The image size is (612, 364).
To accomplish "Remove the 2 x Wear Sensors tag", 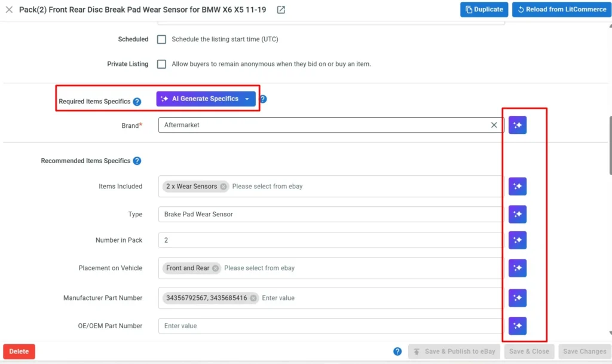I will [224, 186].
